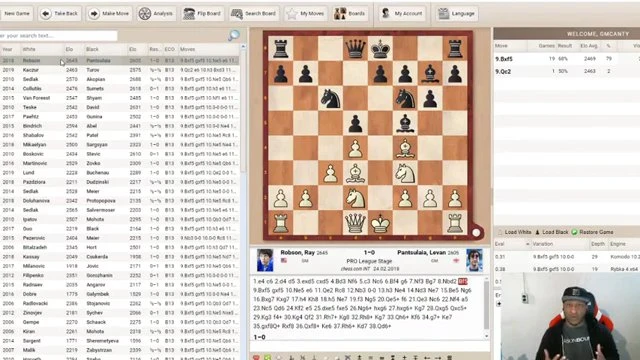Open the Boards menu

coord(350,13)
